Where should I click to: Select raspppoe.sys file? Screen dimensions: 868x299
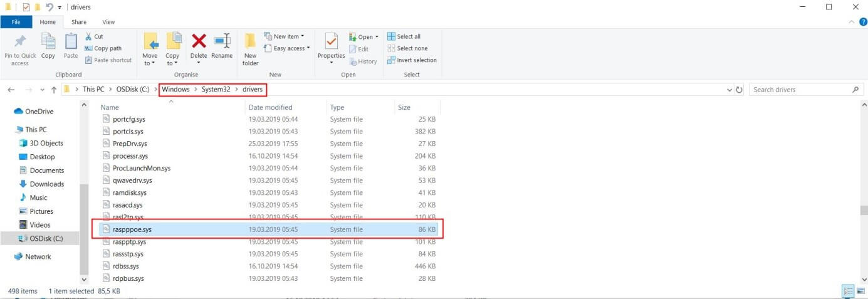268,229
